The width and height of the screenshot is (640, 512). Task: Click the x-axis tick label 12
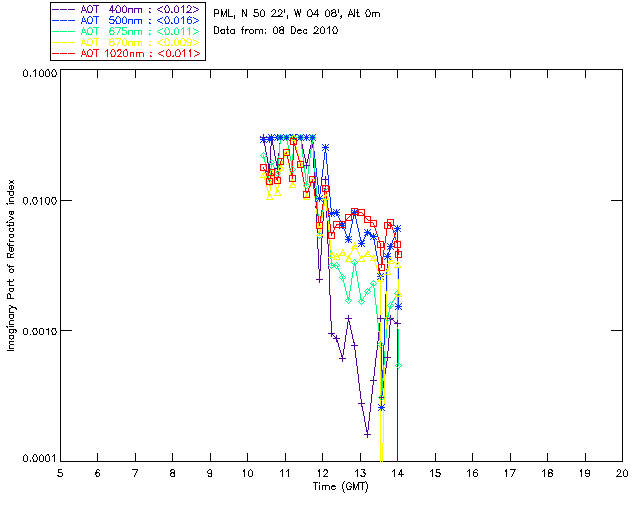(x=322, y=474)
